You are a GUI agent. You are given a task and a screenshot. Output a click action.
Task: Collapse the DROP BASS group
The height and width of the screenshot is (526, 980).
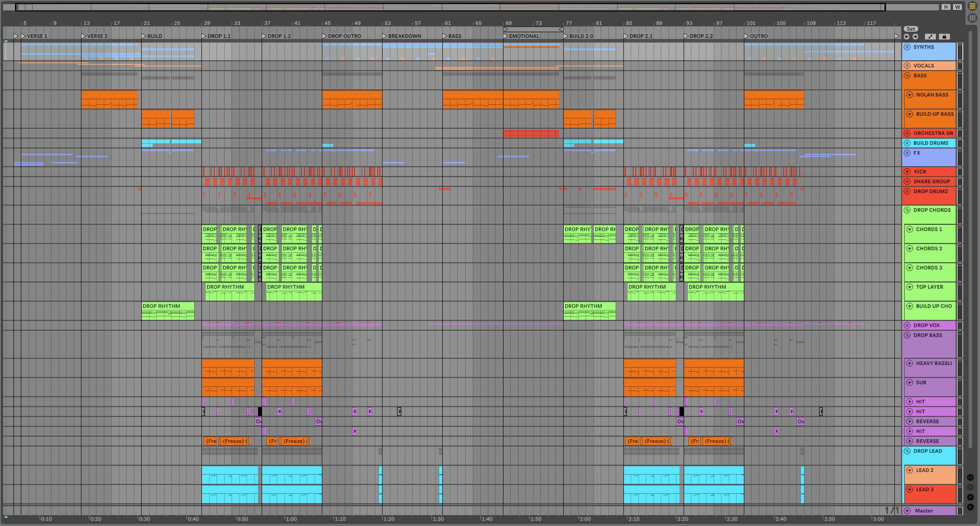[x=907, y=335]
